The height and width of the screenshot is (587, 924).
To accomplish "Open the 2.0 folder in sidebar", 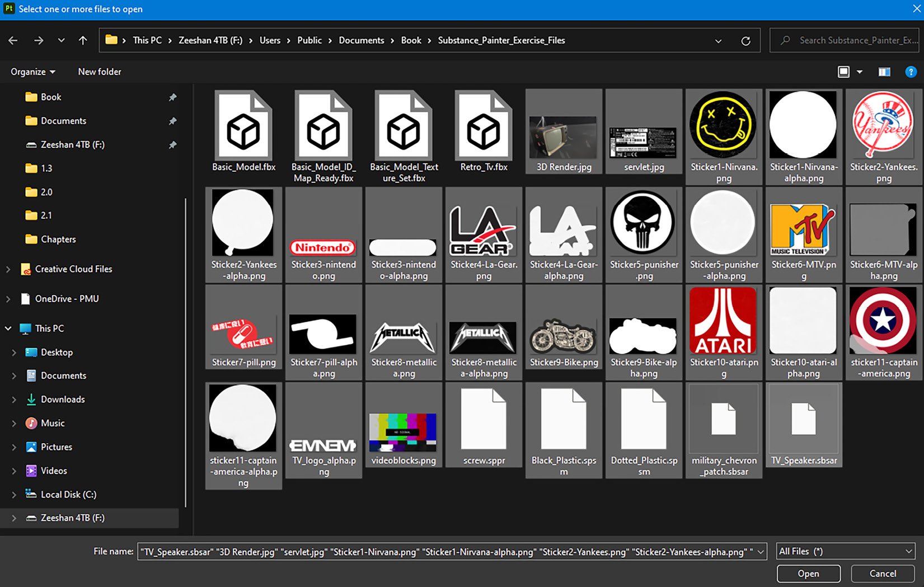I will tap(46, 192).
